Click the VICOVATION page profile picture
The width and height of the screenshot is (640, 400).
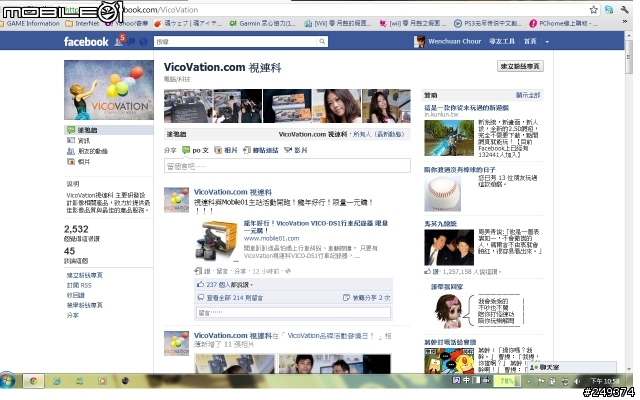(x=109, y=90)
